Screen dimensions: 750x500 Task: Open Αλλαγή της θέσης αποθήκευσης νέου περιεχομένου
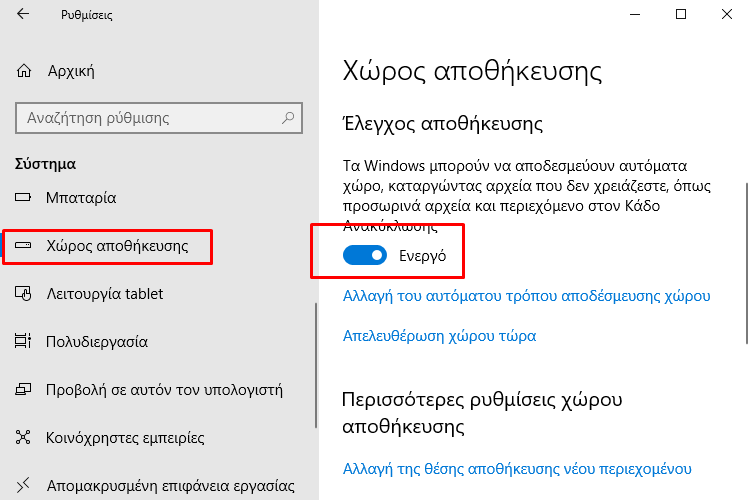[517, 468]
